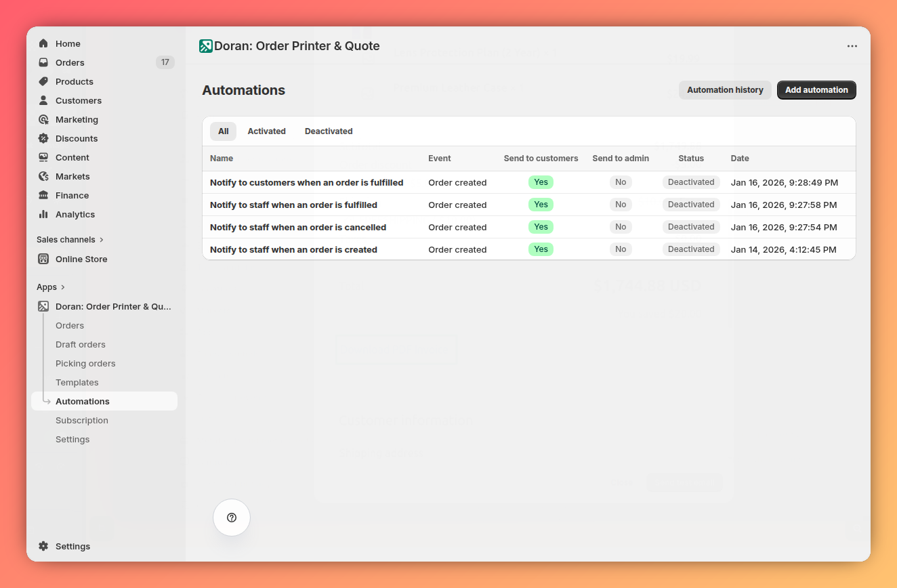Click the Settings gear at the bottom
The image size is (897, 588).
coord(43,546)
